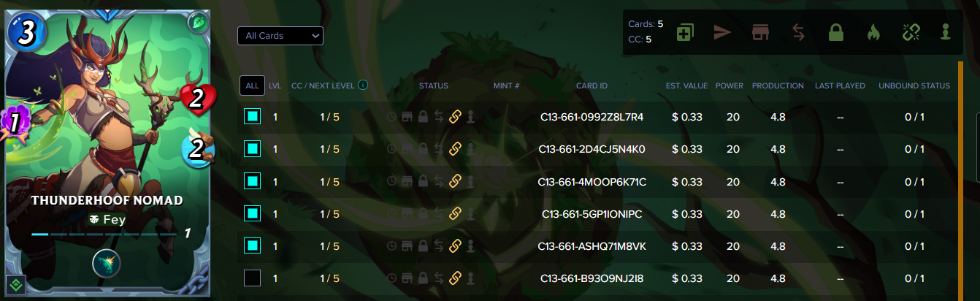Click the combine cards plus icon
This screenshot has width=980, height=301.
(685, 32)
